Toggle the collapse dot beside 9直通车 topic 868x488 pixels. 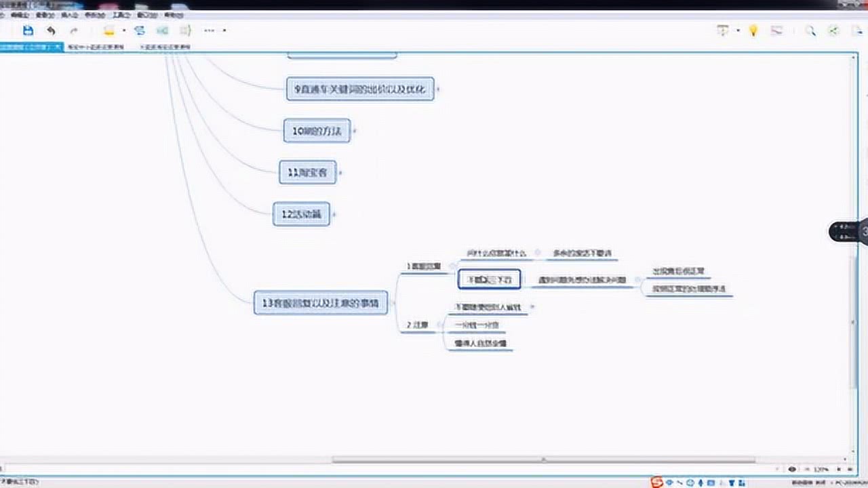438,89
